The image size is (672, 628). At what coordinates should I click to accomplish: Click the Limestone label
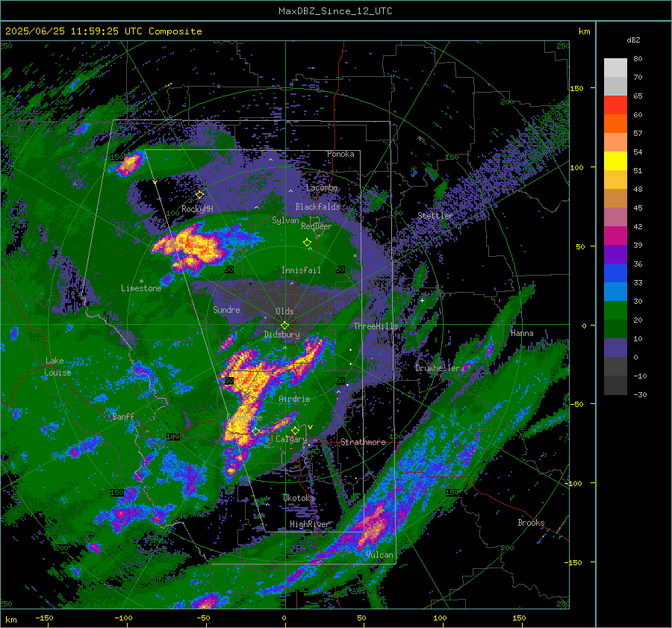(141, 288)
